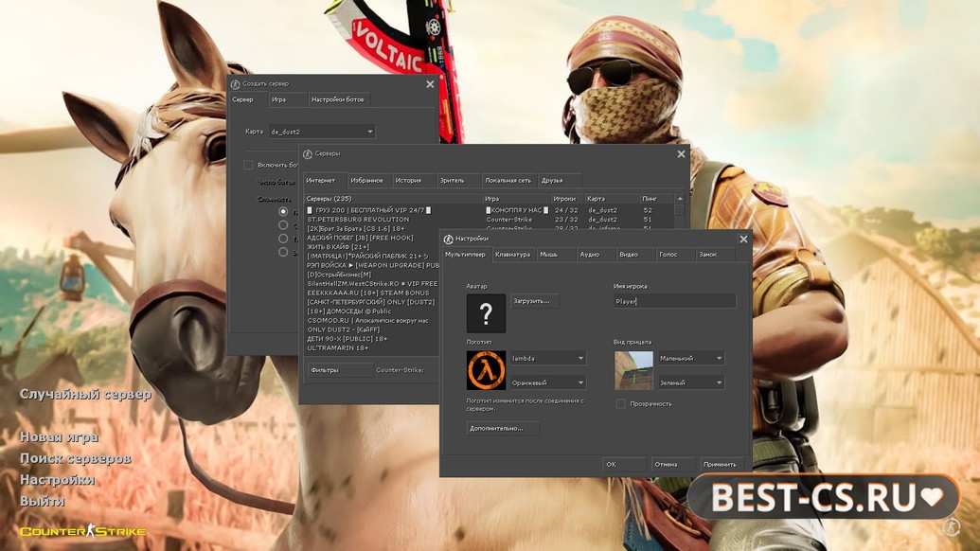This screenshot has width=980, height=551.
Task: Click the Дополнительно... button
Action: pos(503,428)
